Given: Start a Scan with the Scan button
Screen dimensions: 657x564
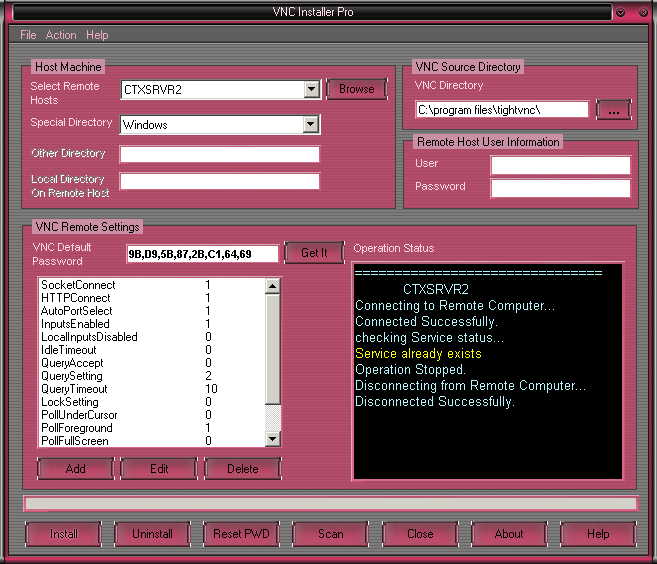Looking at the screenshot, I should (330, 534).
